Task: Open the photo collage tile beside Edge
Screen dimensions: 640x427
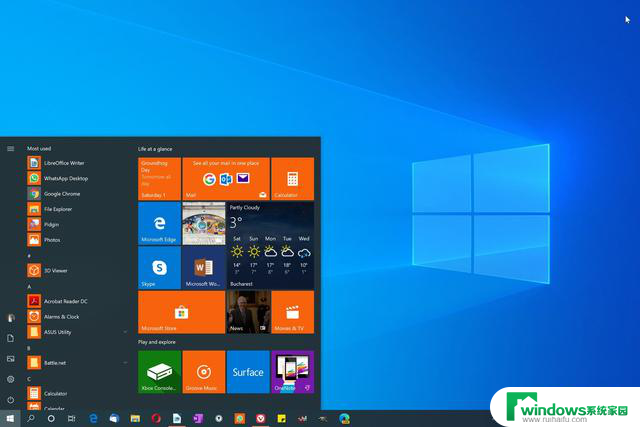Action: click(x=204, y=223)
